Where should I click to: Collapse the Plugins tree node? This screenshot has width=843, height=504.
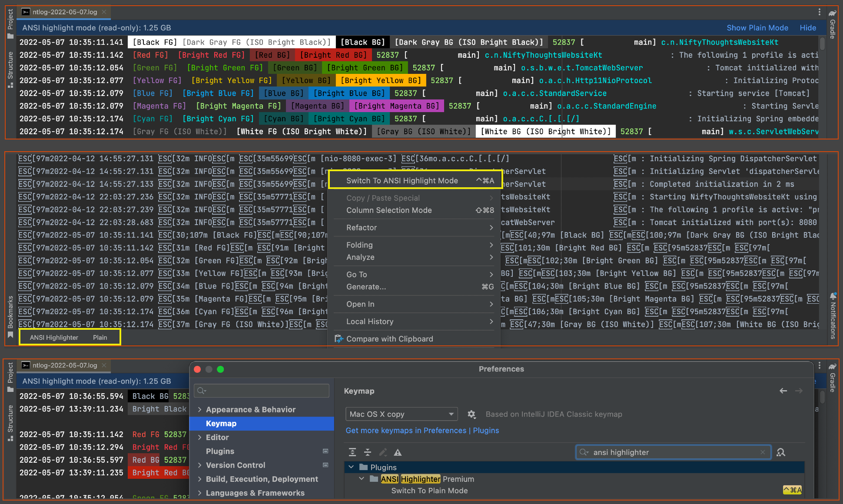point(351,468)
